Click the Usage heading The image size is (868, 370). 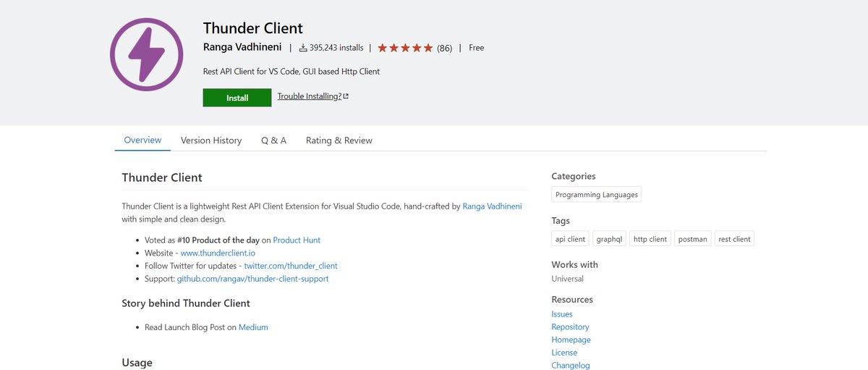click(x=137, y=363)
